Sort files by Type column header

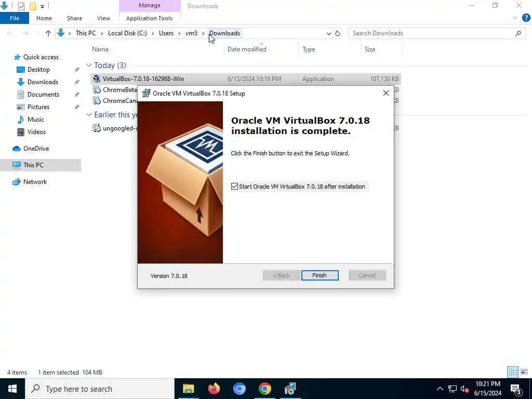coord(309,49)
